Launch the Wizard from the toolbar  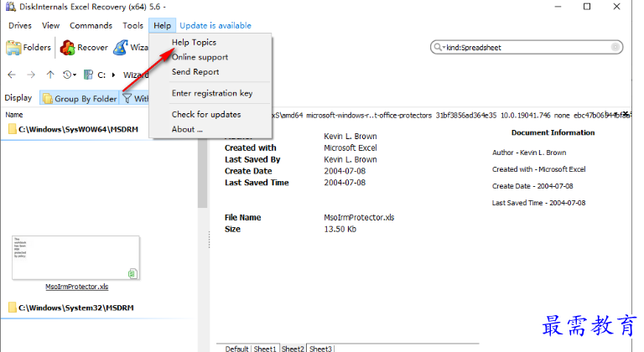coord(131,48)
